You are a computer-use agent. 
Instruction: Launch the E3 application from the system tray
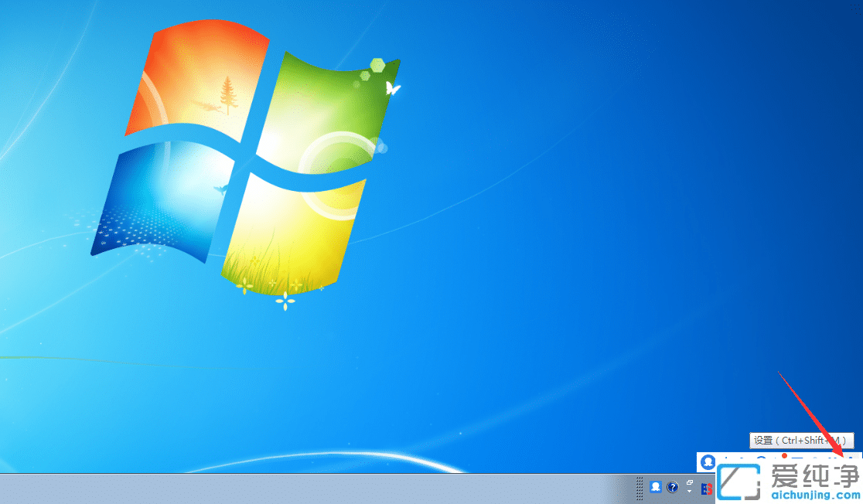(705, 489)
